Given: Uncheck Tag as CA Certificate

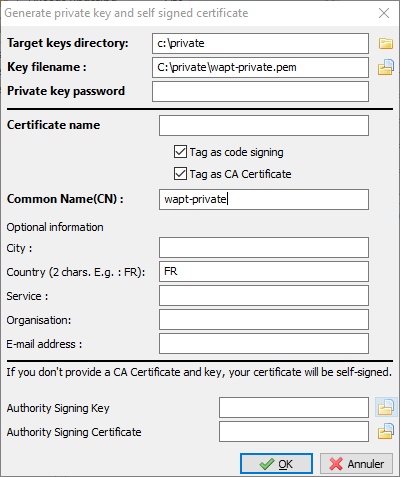Looking at the screenshot, I should 180,174.
